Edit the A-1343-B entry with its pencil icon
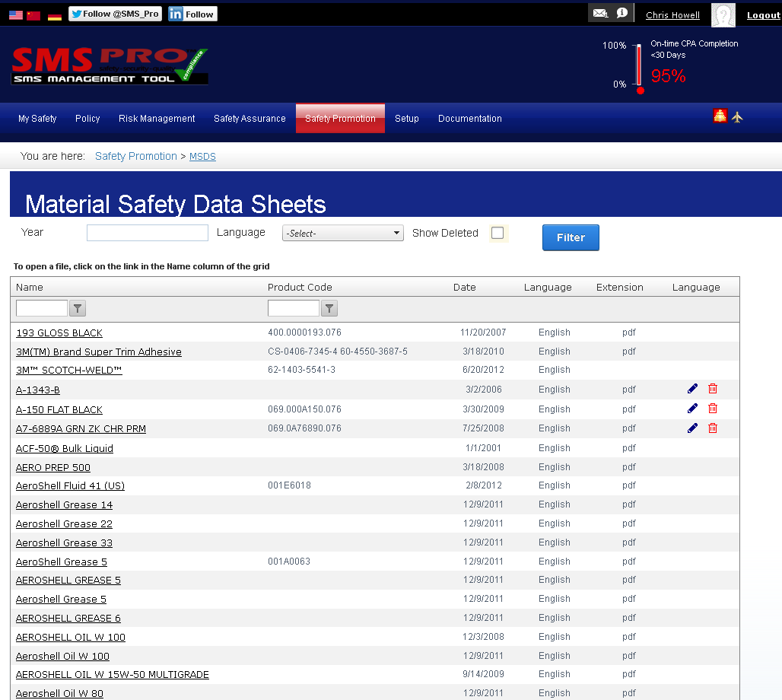The image size is (782, 700). (692, 388)
